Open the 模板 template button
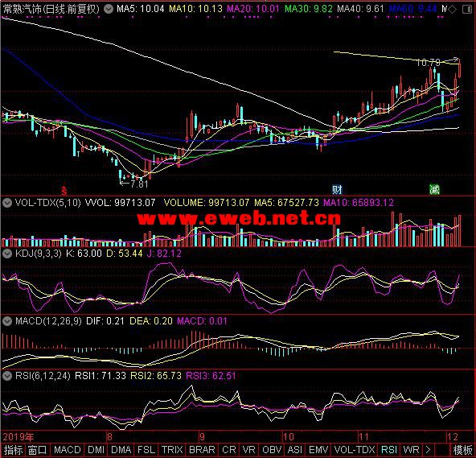This screenshot has height=458, width=476. tap(462, 450)
